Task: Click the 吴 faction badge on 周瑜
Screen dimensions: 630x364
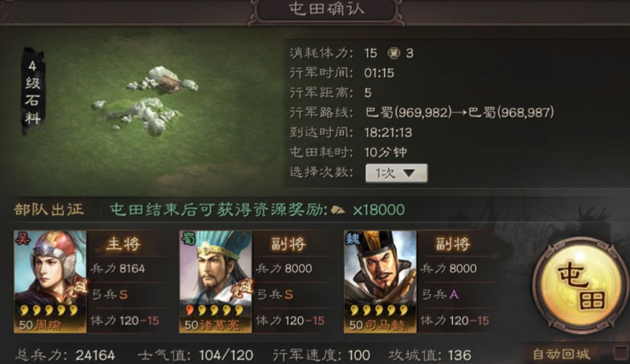Action: tap(22, 239)
